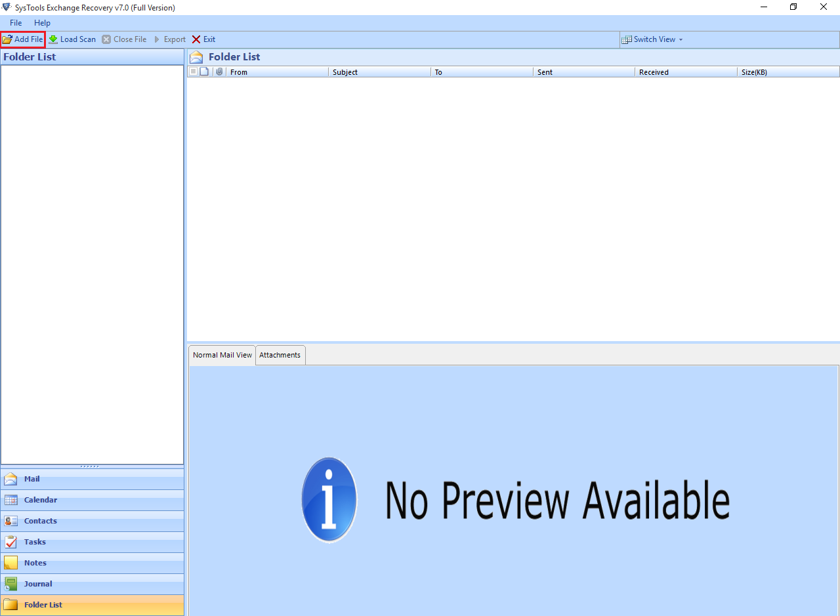Switch to the Normal Mail View tab
This screenshot has width=840, height=616.
click(x=222, y=355)
